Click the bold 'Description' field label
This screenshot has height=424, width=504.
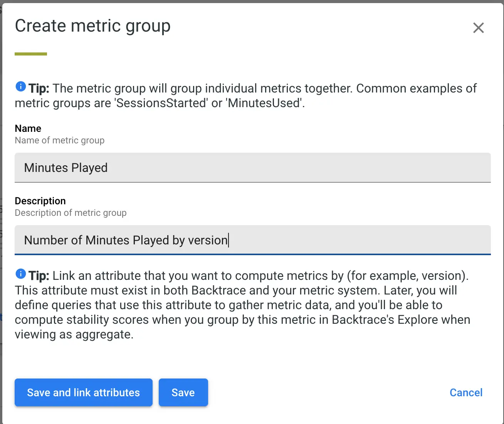[40, 201]
